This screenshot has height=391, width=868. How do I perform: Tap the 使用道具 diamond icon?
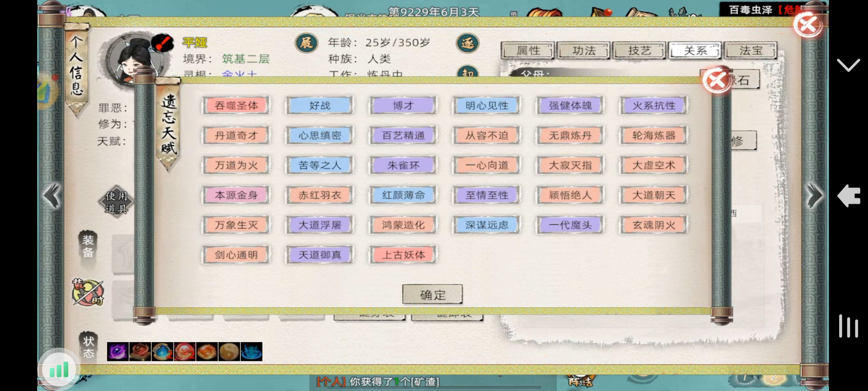coord(116,202)
